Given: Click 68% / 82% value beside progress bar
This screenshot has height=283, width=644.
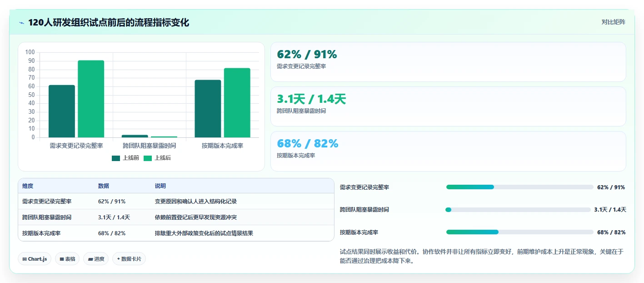Looking at the screenshot, I should click(x=611, y=232).
